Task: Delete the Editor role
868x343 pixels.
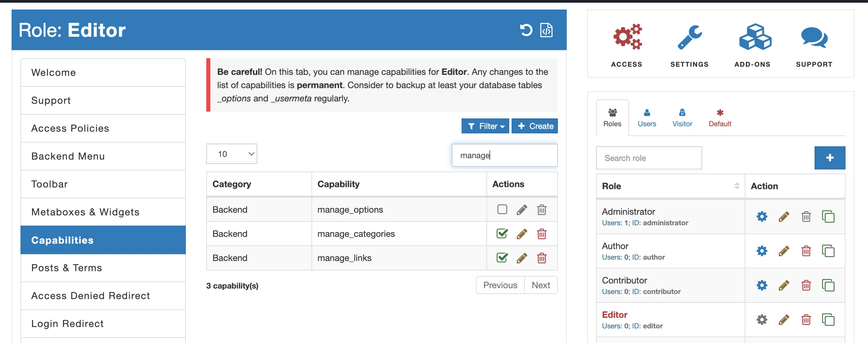Action: [x=806, y=320]
